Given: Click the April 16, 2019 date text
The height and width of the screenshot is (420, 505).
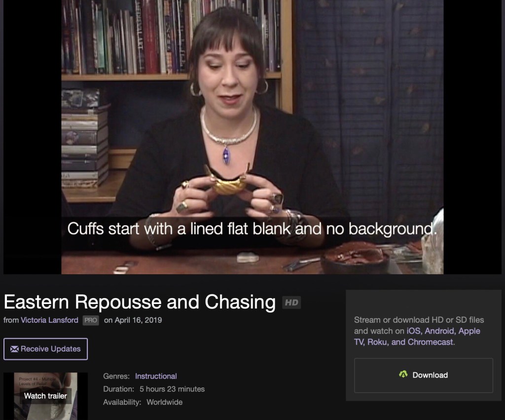Looking at the screenshot, I should (x=138, y=320).
